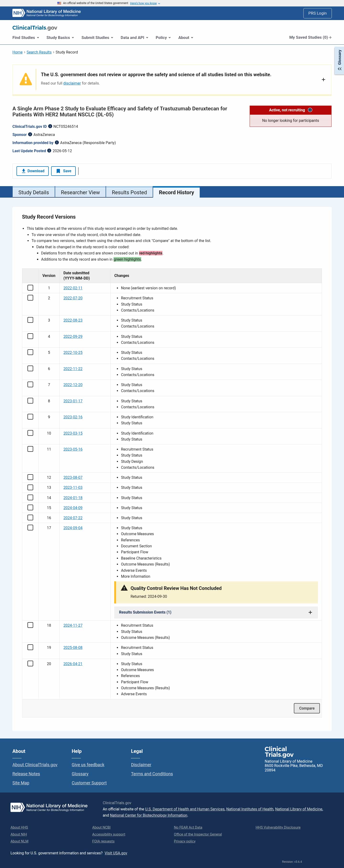Go to Home breadcrumb link
The image size is (344, 868).
pos(17,52)
